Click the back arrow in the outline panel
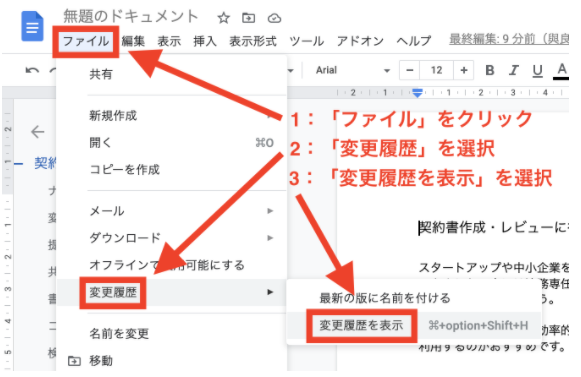Screen dimensions: 581x377 (x=37, y=132)
